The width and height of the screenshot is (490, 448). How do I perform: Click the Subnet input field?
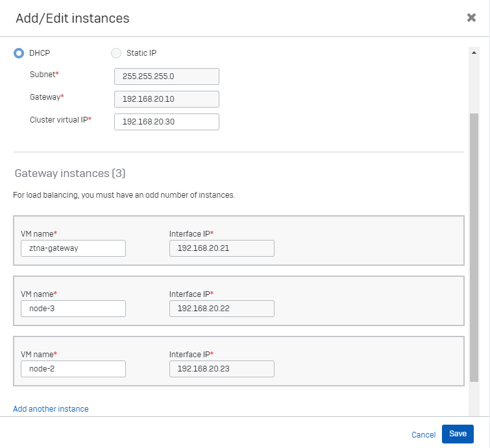pos(166,77)
